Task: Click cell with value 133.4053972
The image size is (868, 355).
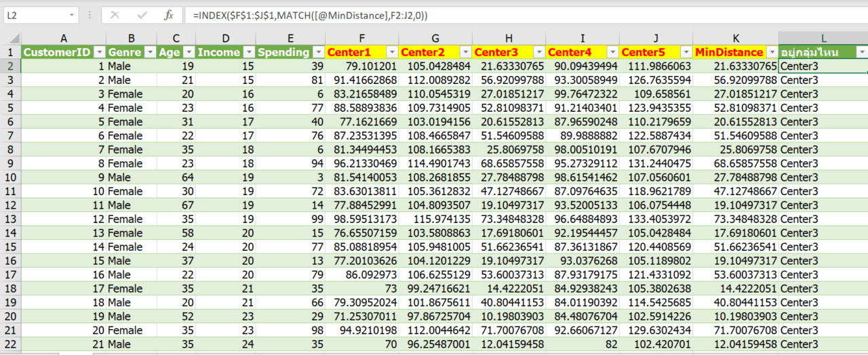Action: [656, 219]
